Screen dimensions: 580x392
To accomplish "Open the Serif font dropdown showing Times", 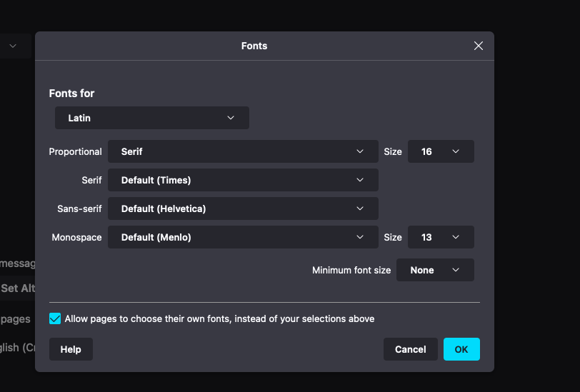I will click(243, 180).
